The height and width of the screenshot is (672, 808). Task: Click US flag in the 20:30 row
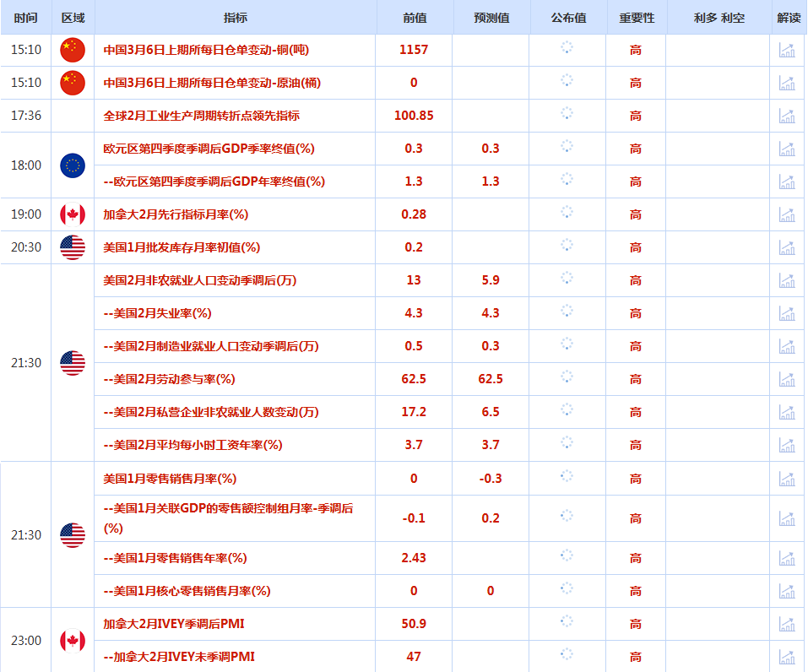[x=73, y=247]
